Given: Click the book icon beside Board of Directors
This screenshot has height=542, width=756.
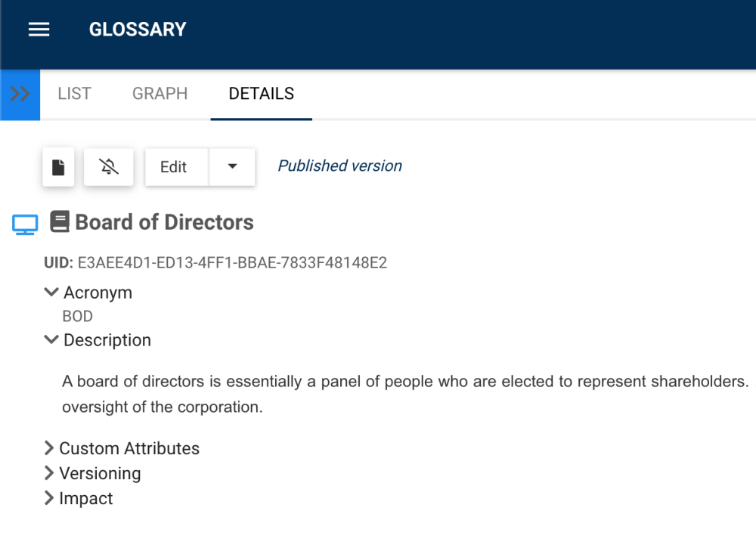Looking at the screenshot, I should click(x=60, y=221).
